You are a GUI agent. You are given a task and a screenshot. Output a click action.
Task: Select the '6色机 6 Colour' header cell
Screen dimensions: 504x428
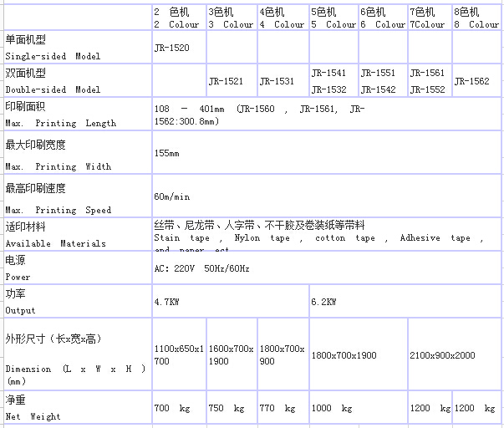point(383,18)
